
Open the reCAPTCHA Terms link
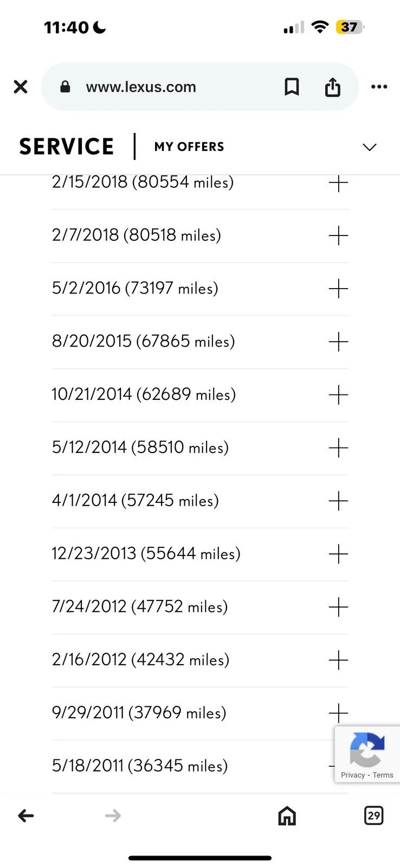pyautogui.click(x=383, y=775)
